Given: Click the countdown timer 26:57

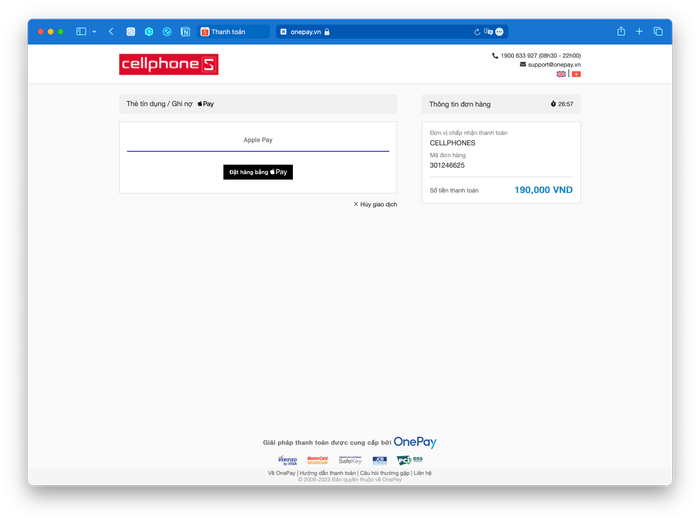Looking at the screenshot, I should pyautogui.click(x=562, y=104).
